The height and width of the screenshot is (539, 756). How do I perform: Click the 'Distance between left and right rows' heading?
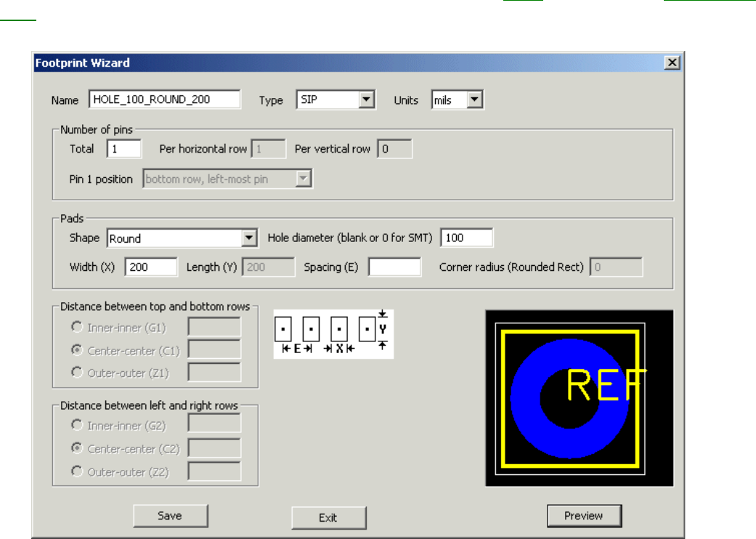pyautogui.click(x=149, y=405)
